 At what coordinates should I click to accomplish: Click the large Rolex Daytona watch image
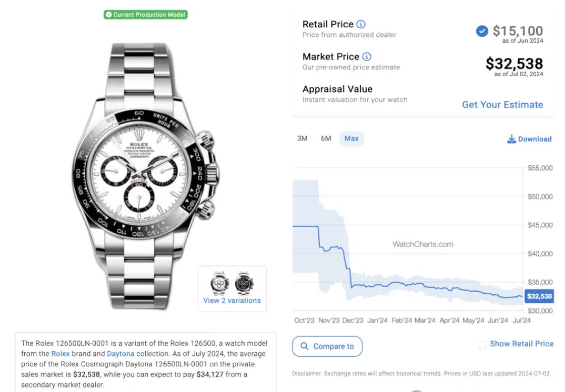pyautogui.click(x=146, y=176)
